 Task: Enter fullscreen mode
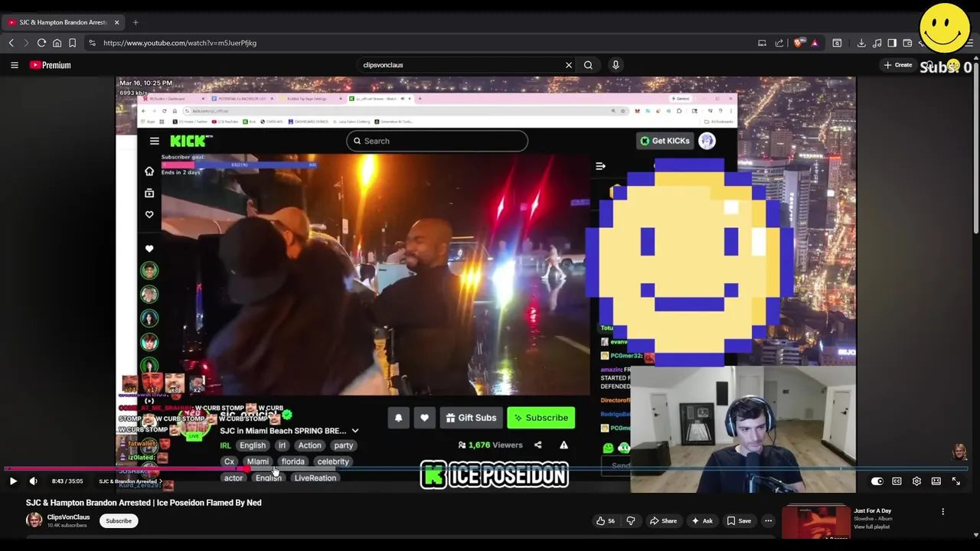click(x=955, y=481)
